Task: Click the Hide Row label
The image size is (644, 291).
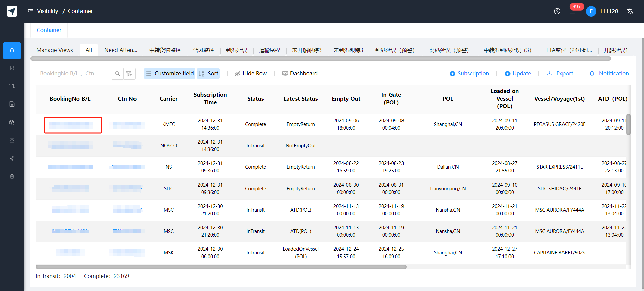Action: 255,73
